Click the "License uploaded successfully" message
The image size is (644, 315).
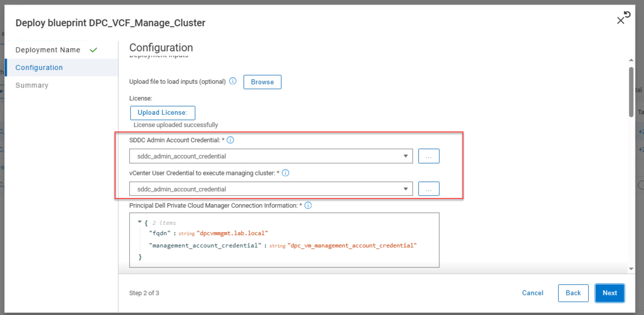[176, 125]
